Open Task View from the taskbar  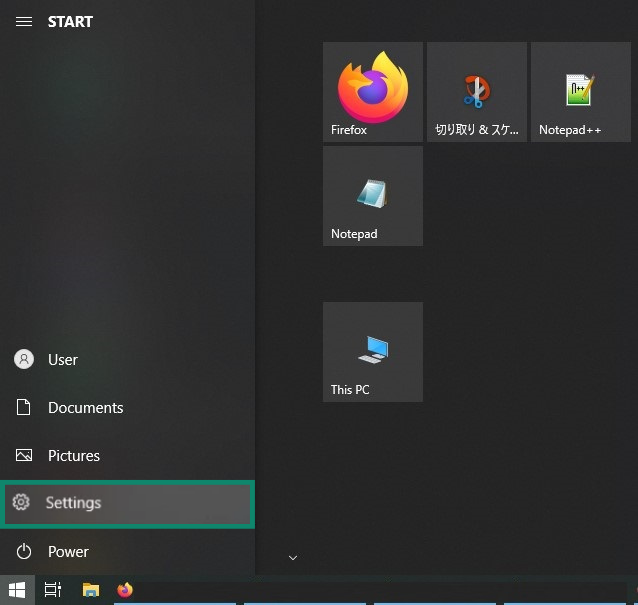(53, 590)
